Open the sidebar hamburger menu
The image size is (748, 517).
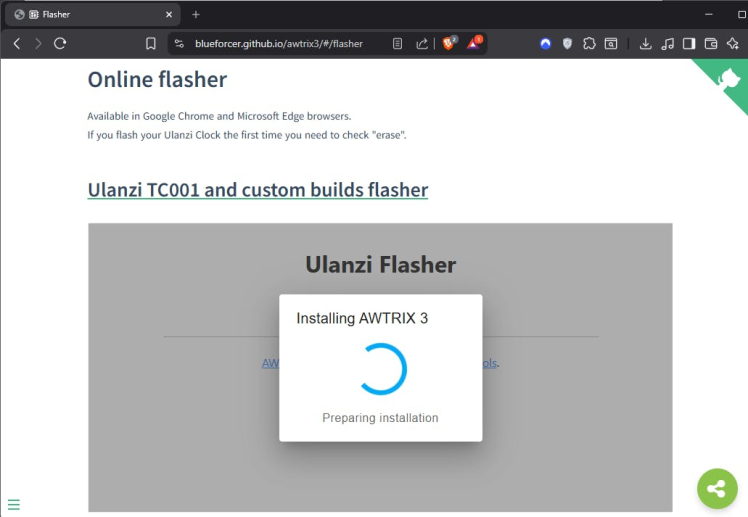[14, 504]
